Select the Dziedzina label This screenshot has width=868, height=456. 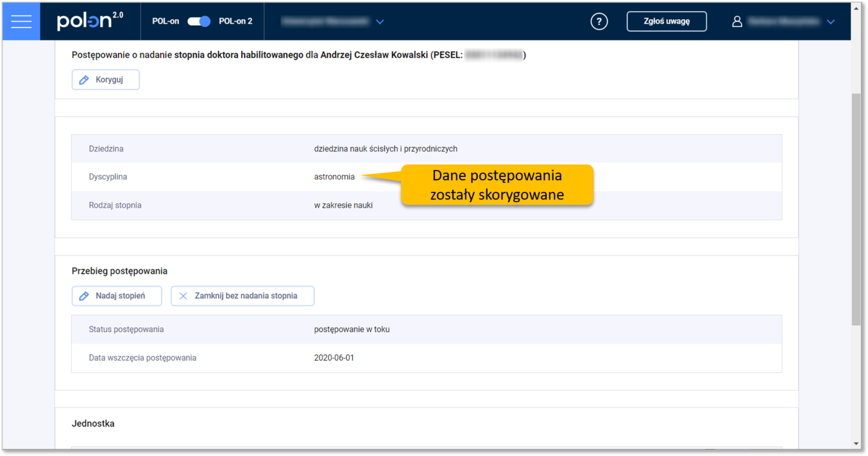tap(106, 149)
